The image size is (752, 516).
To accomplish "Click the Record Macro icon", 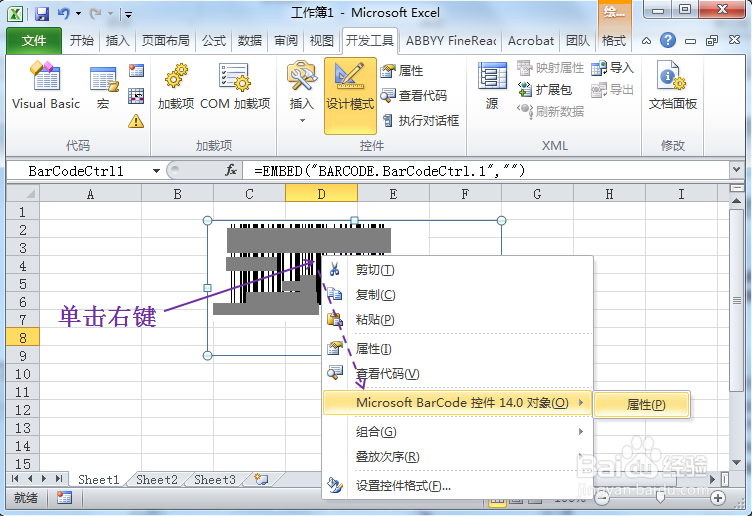I will click(x=136, y=71).
